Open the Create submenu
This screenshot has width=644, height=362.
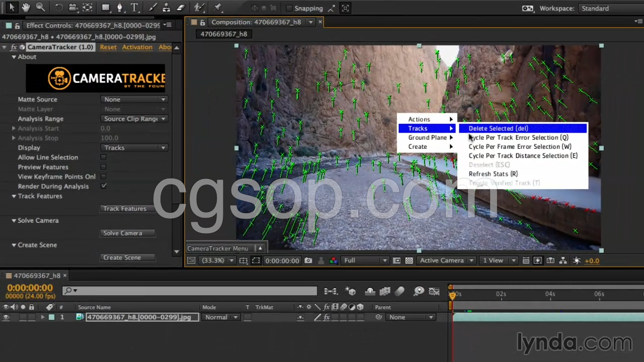click(x=427, y=146)
